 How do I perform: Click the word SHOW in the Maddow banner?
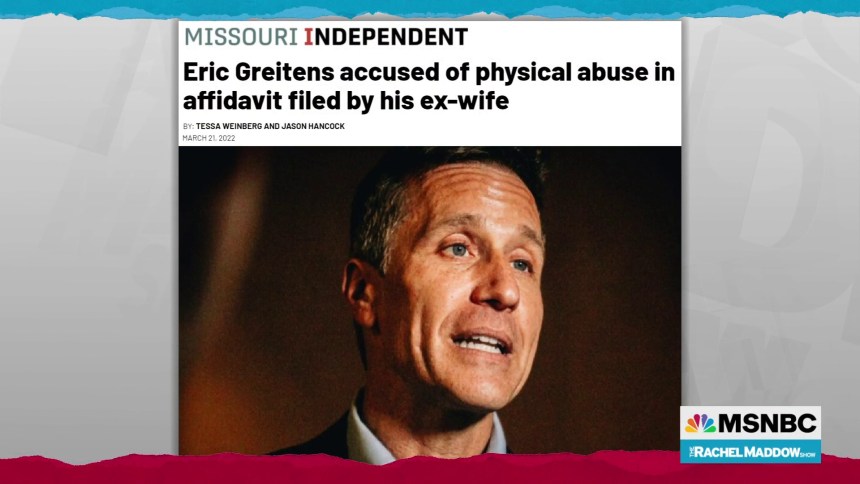pos(808,454)
